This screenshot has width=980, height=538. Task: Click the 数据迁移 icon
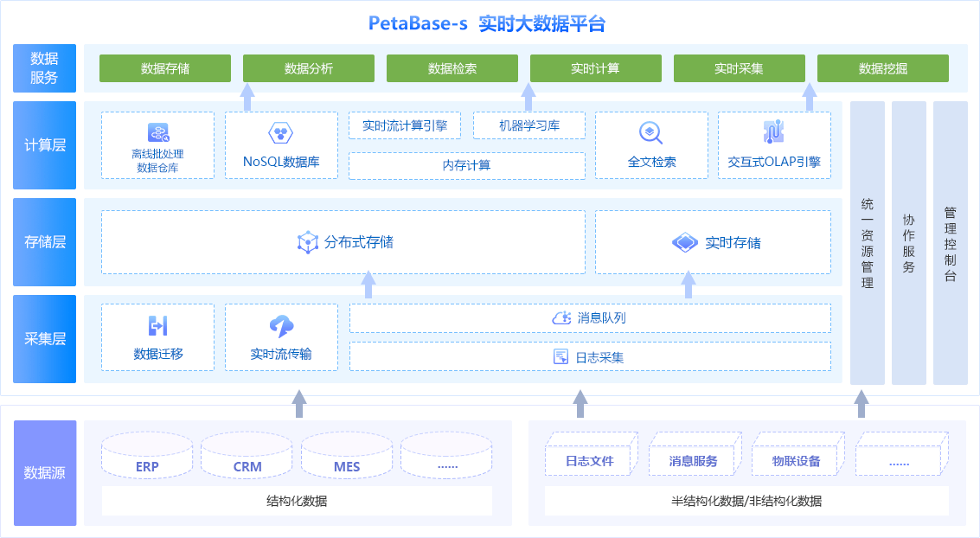click(x=158, y=325)
